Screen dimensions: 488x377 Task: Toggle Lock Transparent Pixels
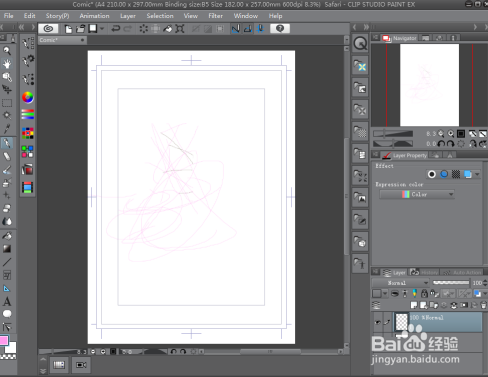[434, 293]
